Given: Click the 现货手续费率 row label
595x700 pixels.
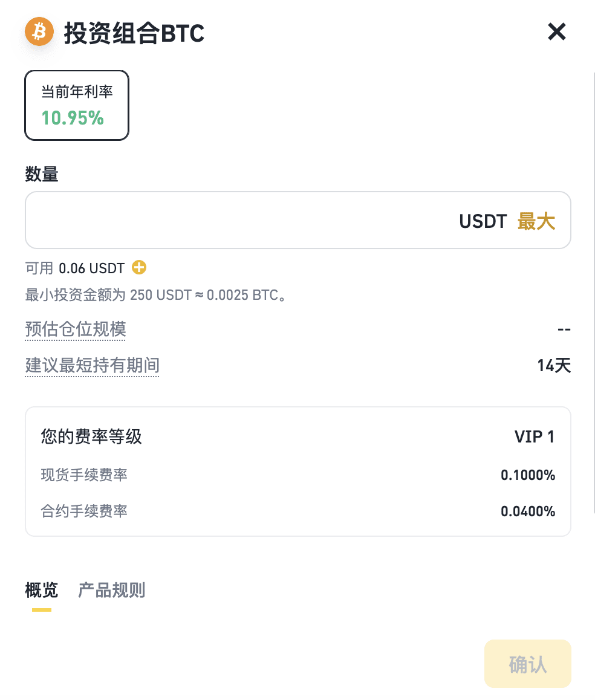Looking at the screenshot, I should (x=84, y=475).
